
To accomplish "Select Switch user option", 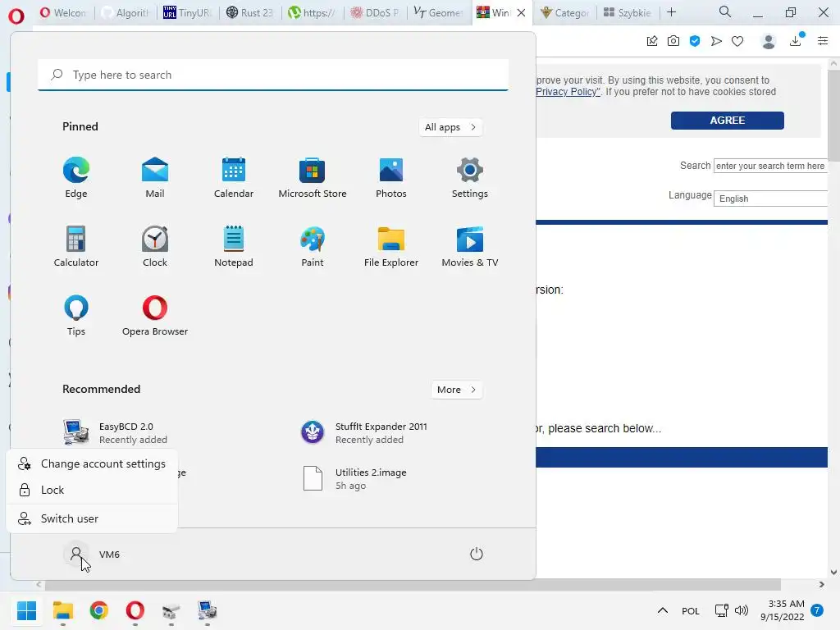I will click(x=92, y=518).
